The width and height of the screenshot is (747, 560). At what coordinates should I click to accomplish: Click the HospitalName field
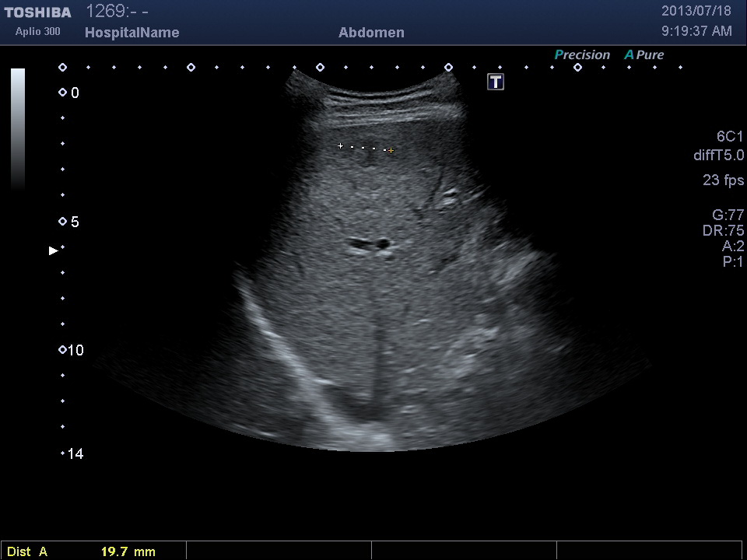(x=132, y=33)
